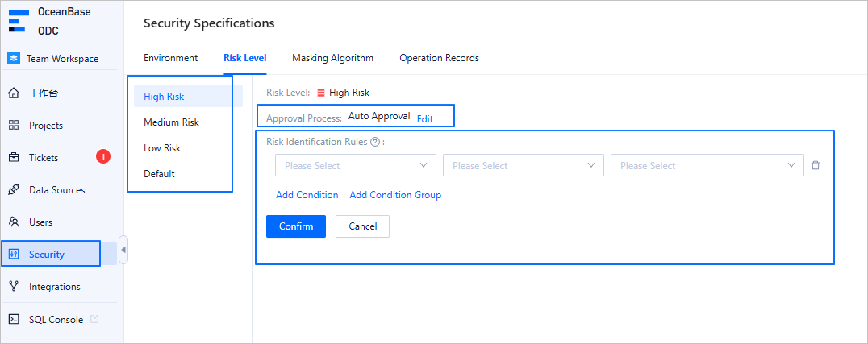Click the Add Condition Group link
This screenshot has height=344, width=868.
point(395,195)
